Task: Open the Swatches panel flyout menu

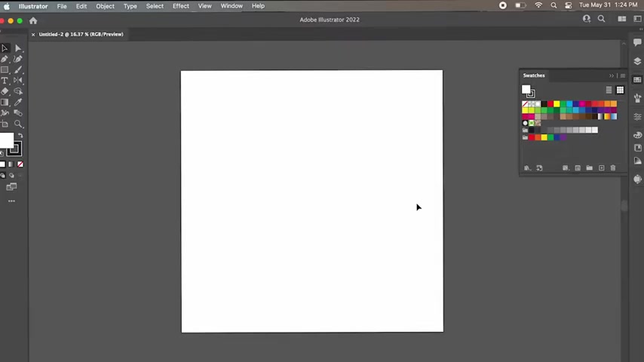Action: (623, 75)
